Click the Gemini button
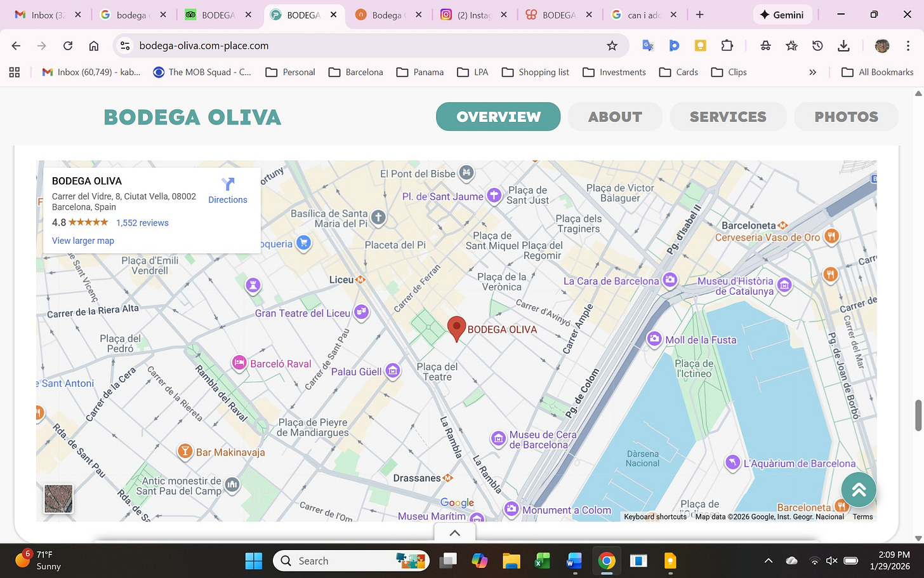 coord(782,15)
